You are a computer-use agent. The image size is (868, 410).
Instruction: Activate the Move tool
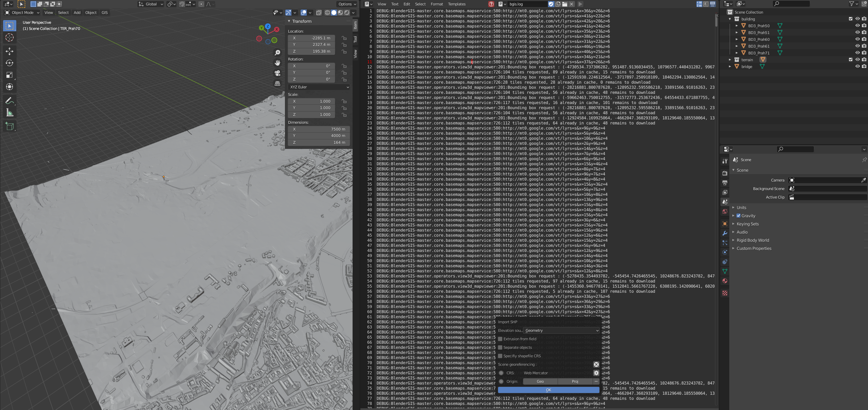click(x=10, y=51)
